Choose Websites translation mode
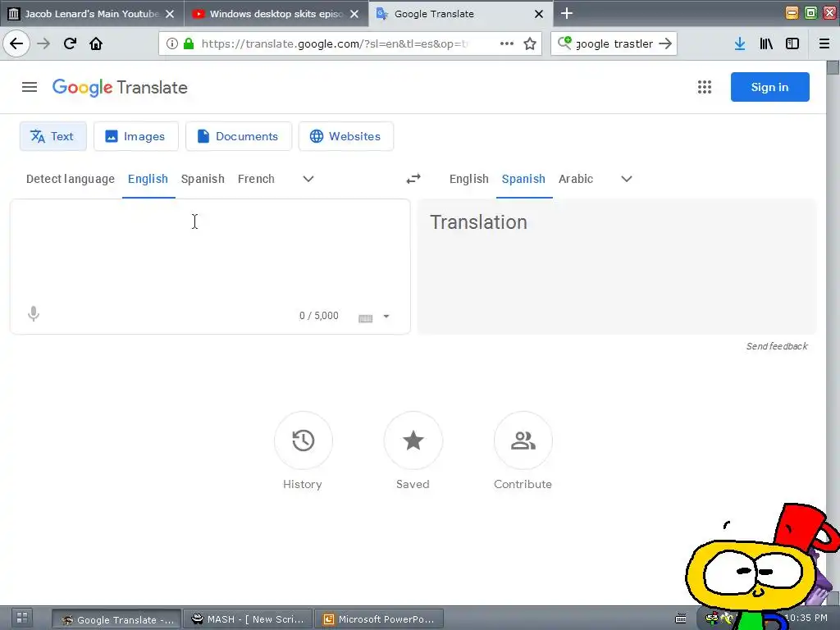 (345, 136)
